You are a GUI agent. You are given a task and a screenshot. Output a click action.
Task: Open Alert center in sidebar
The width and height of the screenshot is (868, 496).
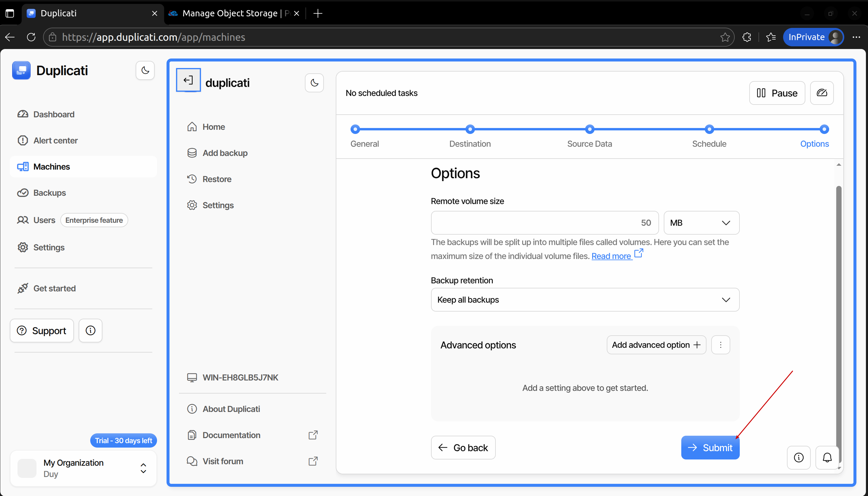[x=56, y=140]
